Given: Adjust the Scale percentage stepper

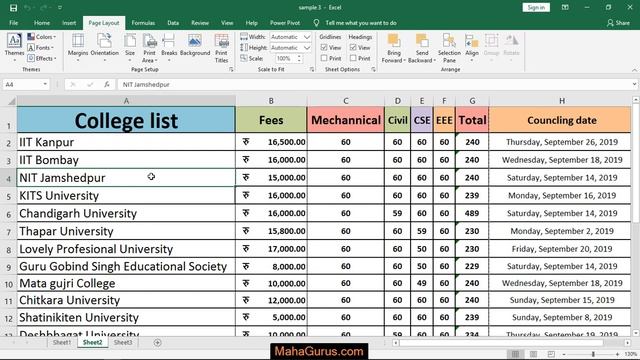Looking at the screenshot, I should (300, 58).
